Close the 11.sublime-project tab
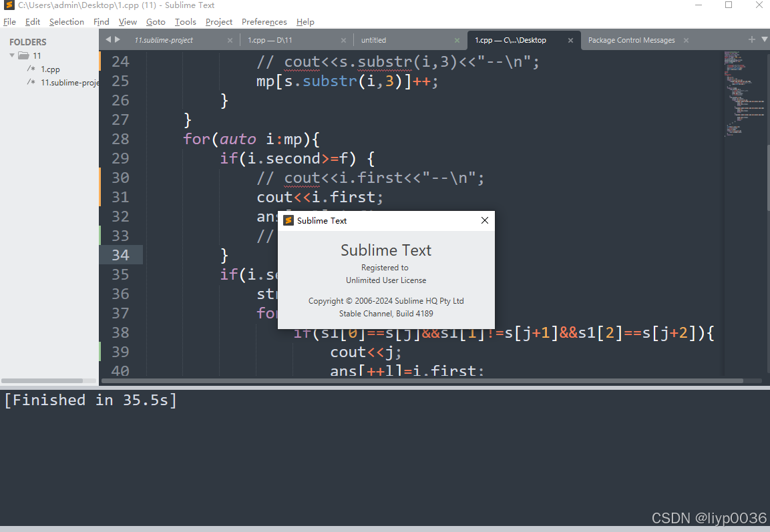 [230, 40]
